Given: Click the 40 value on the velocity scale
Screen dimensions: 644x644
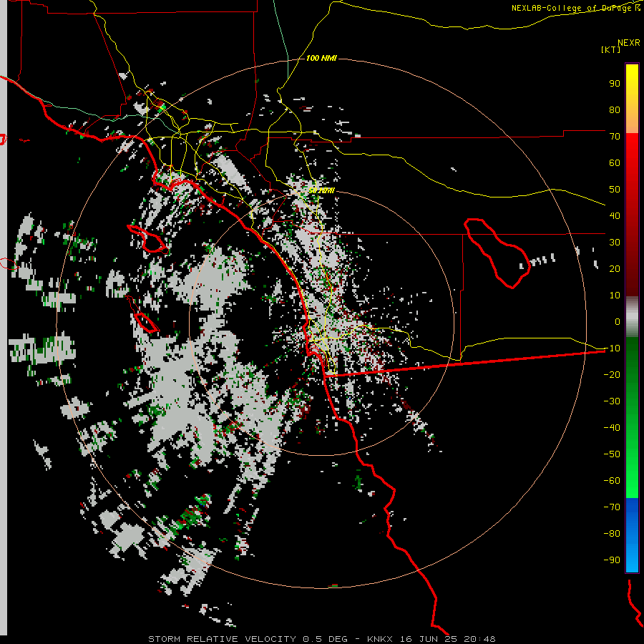Looking at the screenshot, I should click(x=615, y=215).
